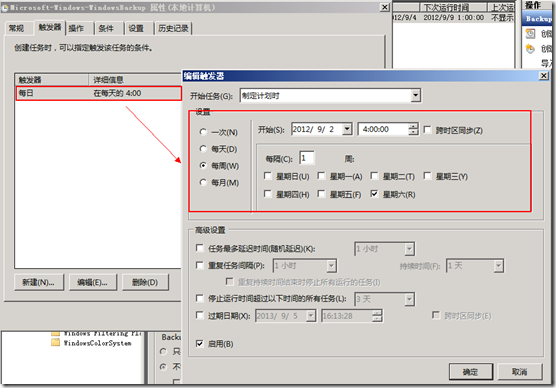Viewport: 556px width, 388px height.
Task: Click the create task clock icon in actions pane
Action: pos(530,49)
